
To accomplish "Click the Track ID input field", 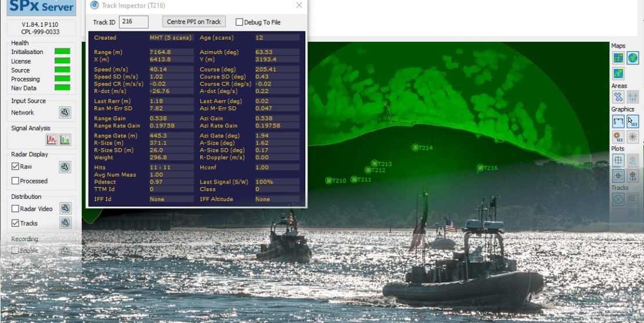I will (x=133, y=22).
